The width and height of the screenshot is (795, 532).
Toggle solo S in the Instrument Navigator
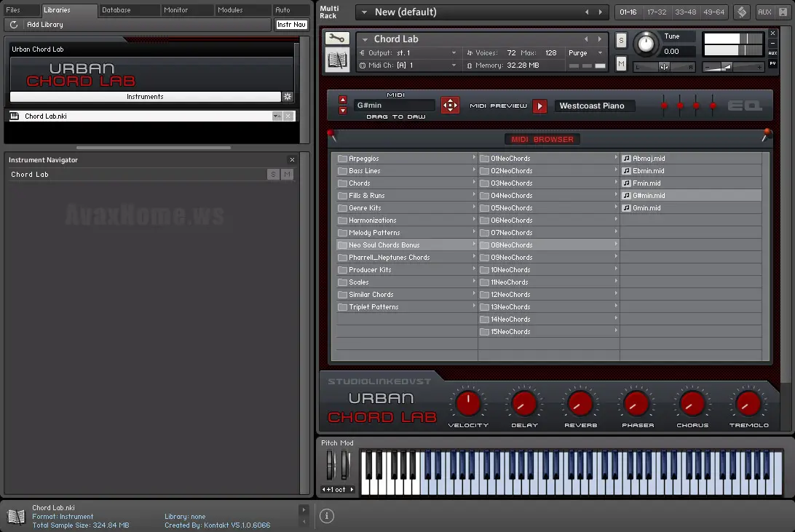pos(273,174)
